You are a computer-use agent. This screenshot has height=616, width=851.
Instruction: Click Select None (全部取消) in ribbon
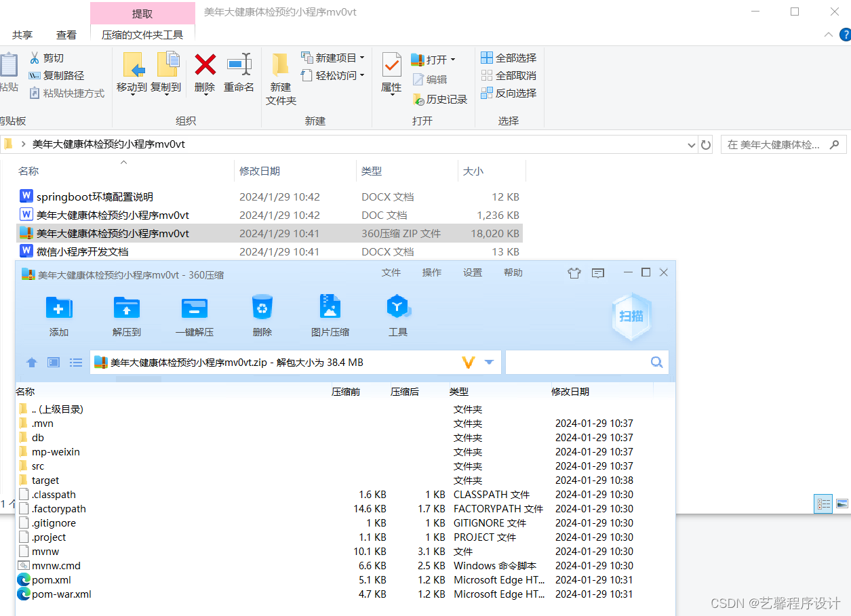[509, 75]
